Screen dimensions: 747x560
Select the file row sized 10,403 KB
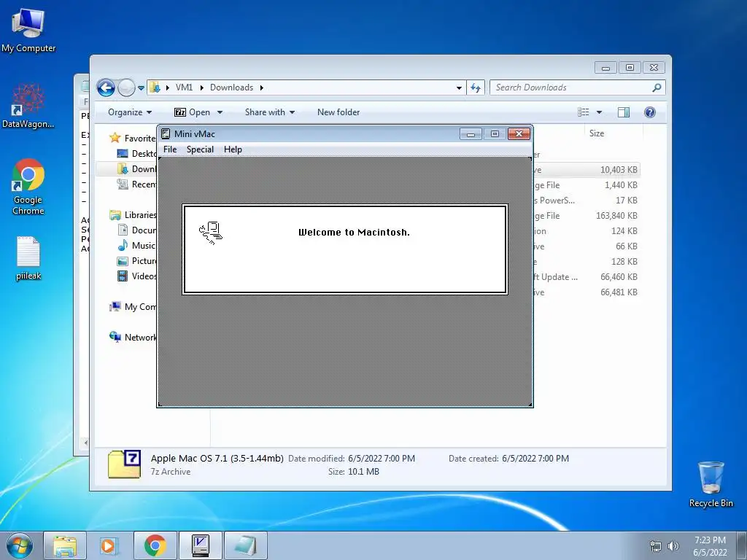(586, 169)
